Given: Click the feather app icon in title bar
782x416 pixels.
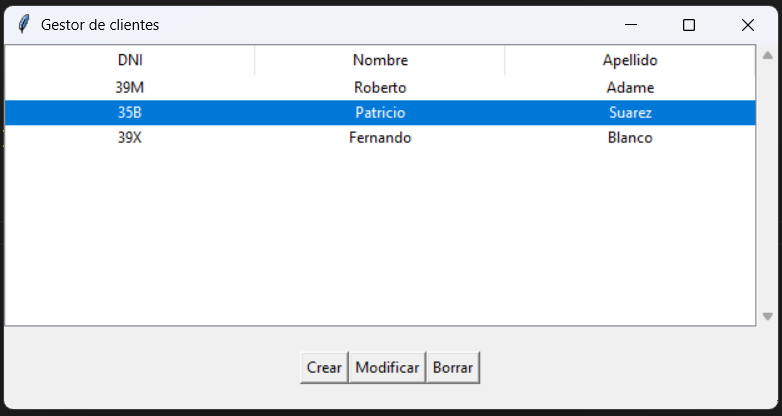Looking at the screenshot, I should pyautogui.click(x=23, y=24).
